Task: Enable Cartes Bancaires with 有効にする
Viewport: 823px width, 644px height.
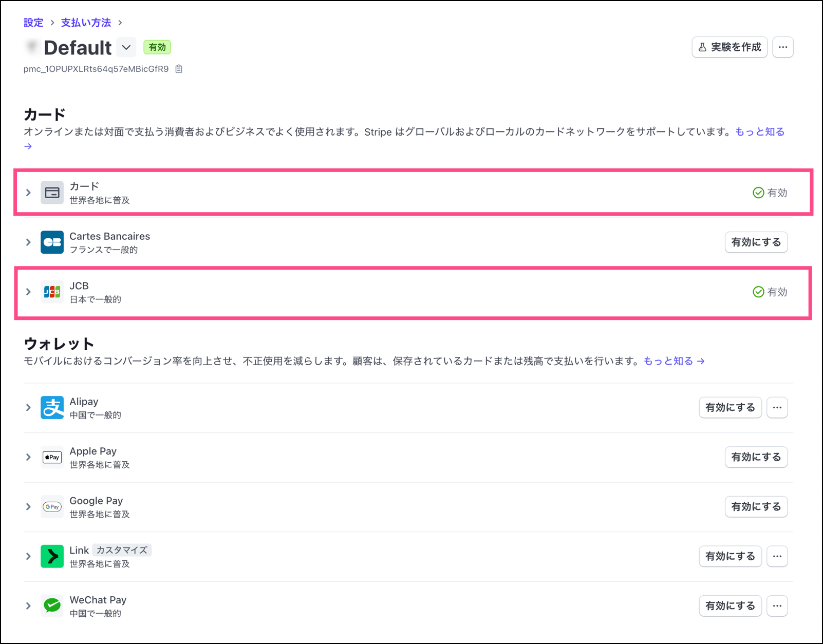Action: pyautogui.click(x=756, y=242)
